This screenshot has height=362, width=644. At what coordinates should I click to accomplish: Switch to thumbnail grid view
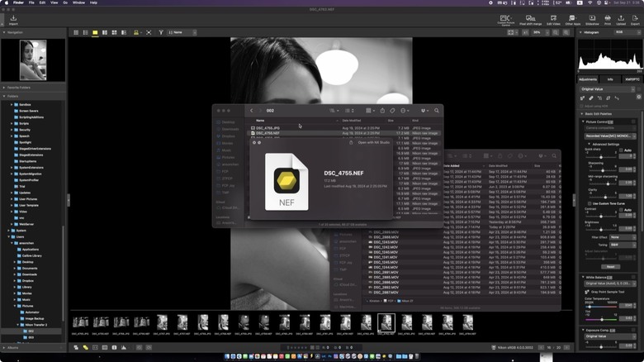(x=76, y=32)
